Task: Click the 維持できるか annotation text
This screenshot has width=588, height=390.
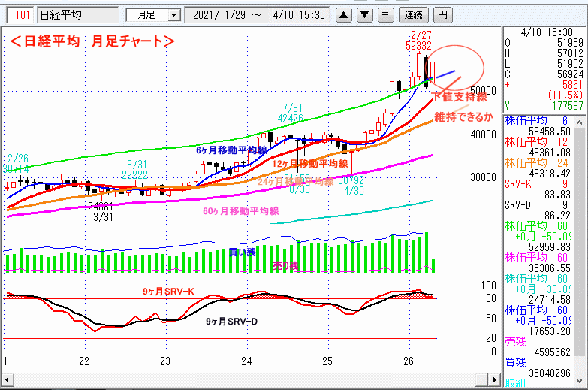Action: [x=463, y=117]
